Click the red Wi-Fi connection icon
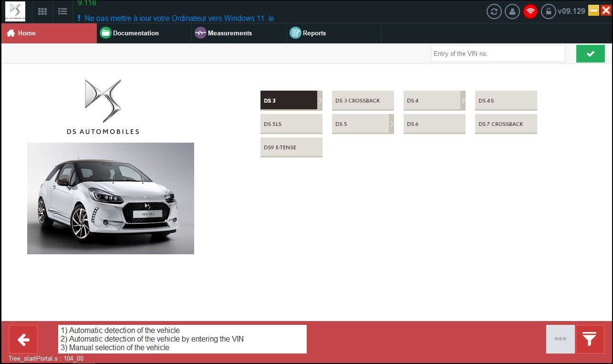Image resolution: width=613 pixels, height=364 pixels. 530,11
